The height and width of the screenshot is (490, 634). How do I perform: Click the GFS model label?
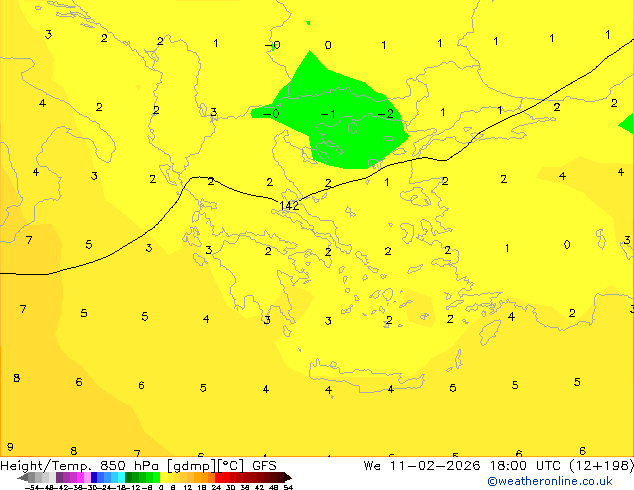(x=264, y=466)
